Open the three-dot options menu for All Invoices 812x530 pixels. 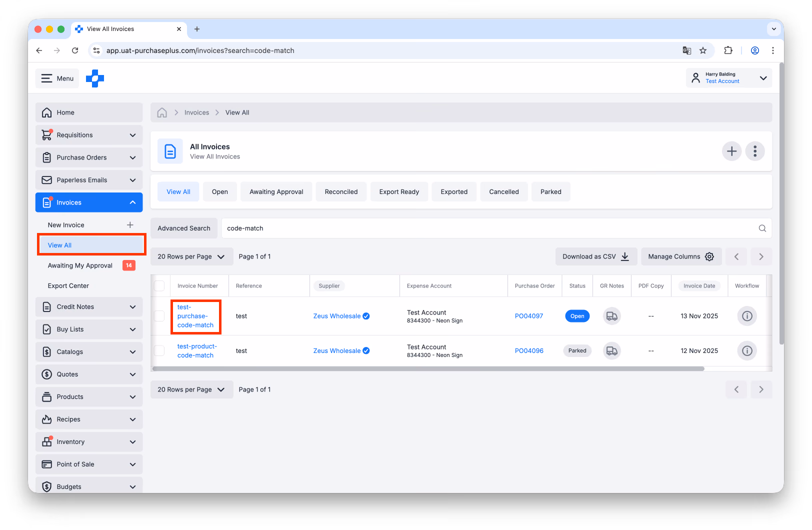755,151
